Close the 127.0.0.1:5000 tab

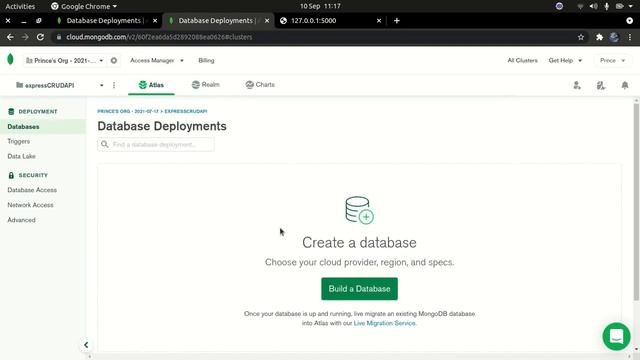coord(379,20)
